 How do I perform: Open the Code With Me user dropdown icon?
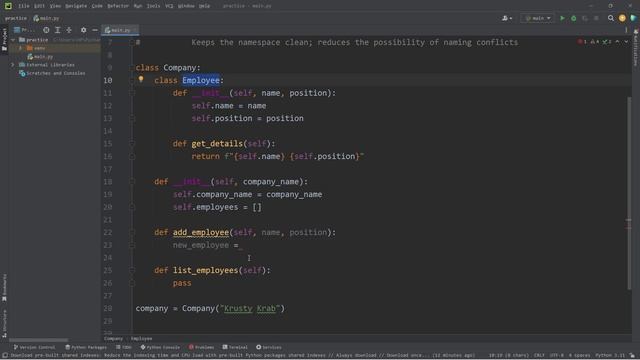pos(507,18)
